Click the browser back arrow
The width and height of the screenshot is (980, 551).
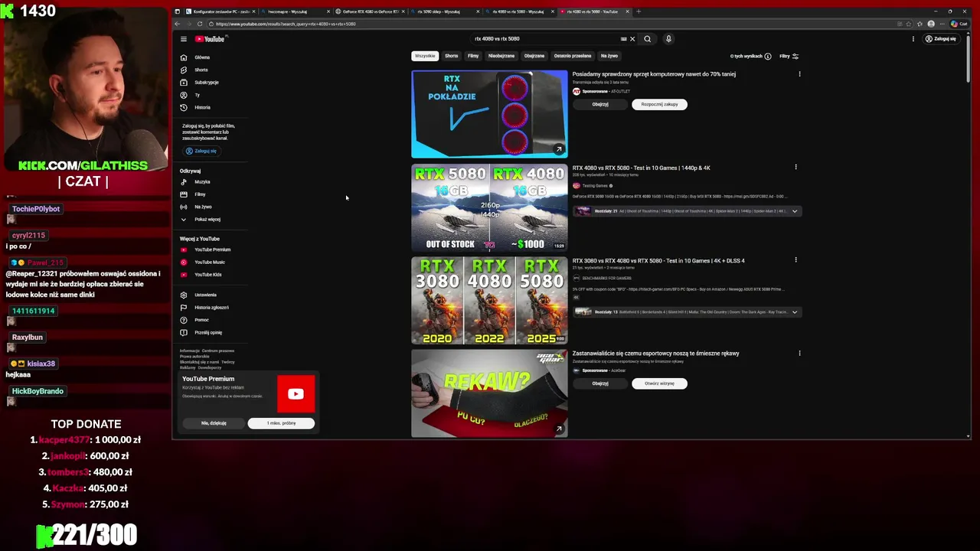(x=178, y=24)
